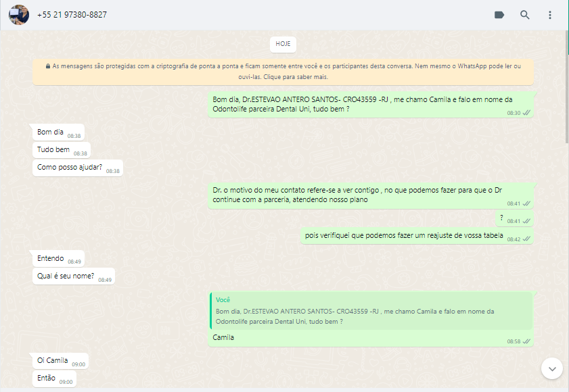Screen dimensions: 569x392
Task: Click the 'Qual é seu nome?' message
Action: (x=74, y=276)
